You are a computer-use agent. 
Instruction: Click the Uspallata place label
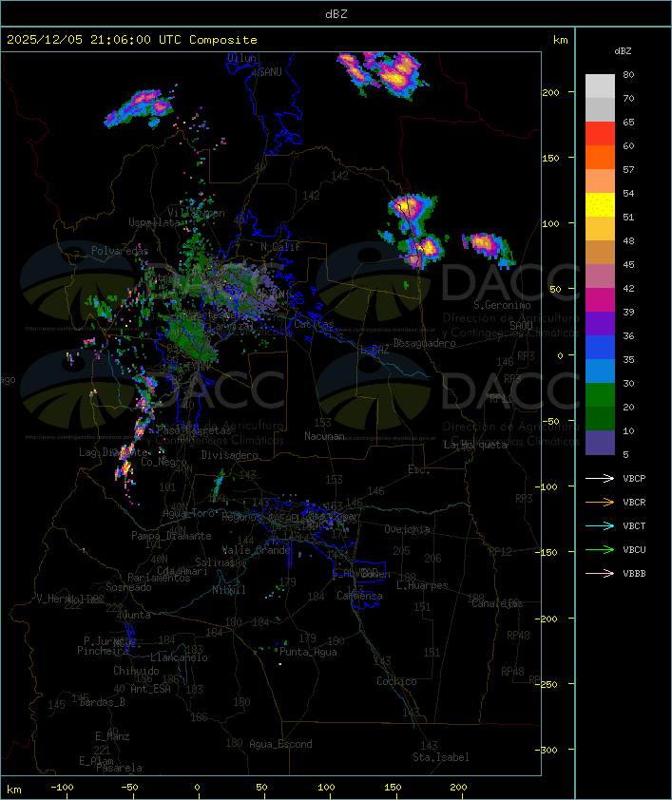[155, 222]
